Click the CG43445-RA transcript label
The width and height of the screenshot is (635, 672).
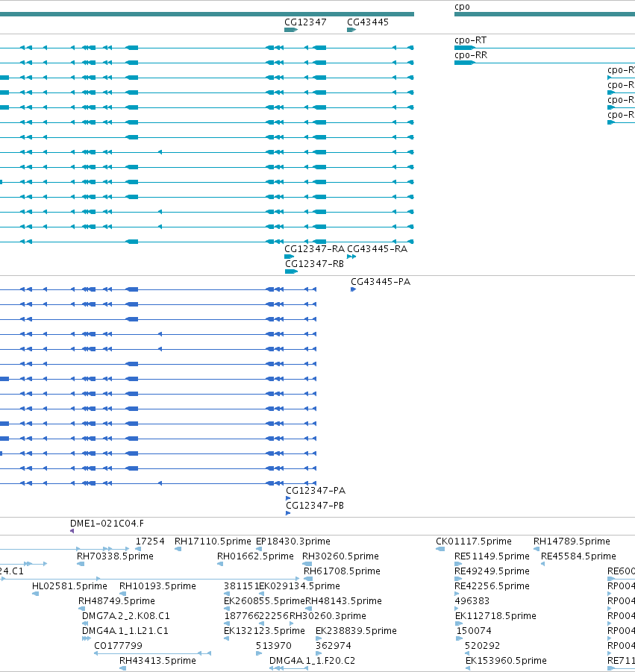click(x=377, y=249)
